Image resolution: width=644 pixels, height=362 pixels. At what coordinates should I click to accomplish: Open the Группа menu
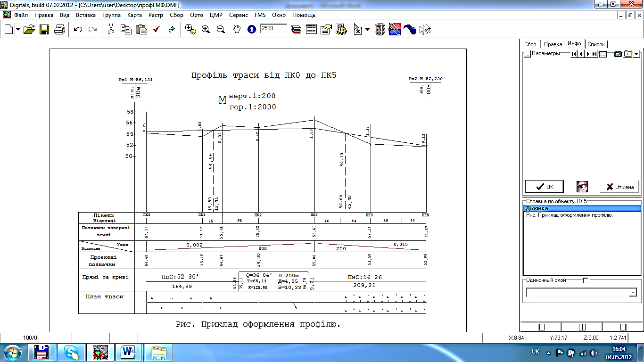pos(112,15)
